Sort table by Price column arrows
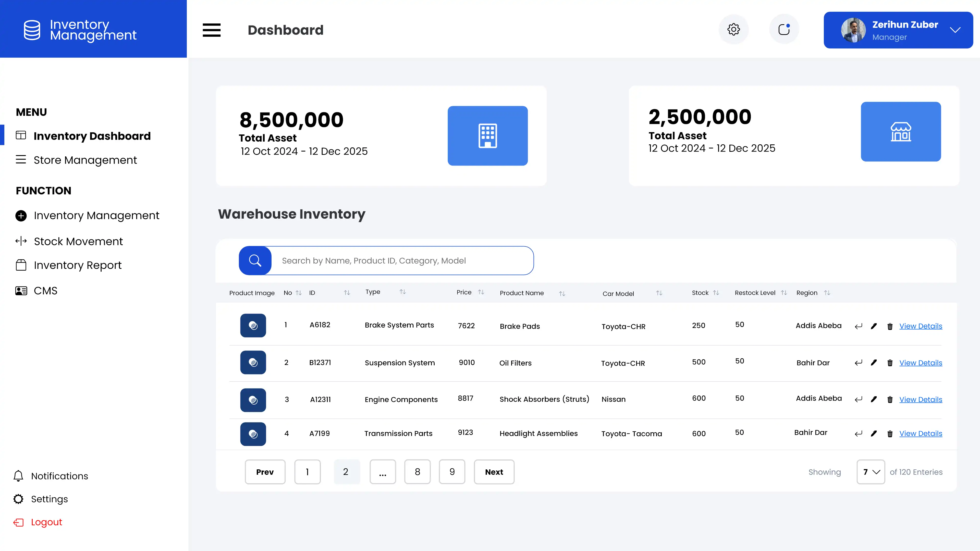The image size is (980, 551). pyautogui.click(x=481, y=292)
